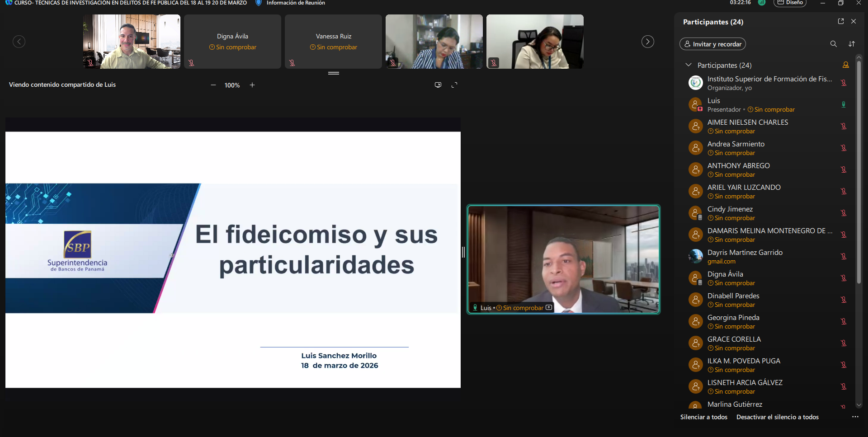Viewport: 868px width, 437px height.
Task: Open Información de Reunión
Action: click(x=295, y=3)
